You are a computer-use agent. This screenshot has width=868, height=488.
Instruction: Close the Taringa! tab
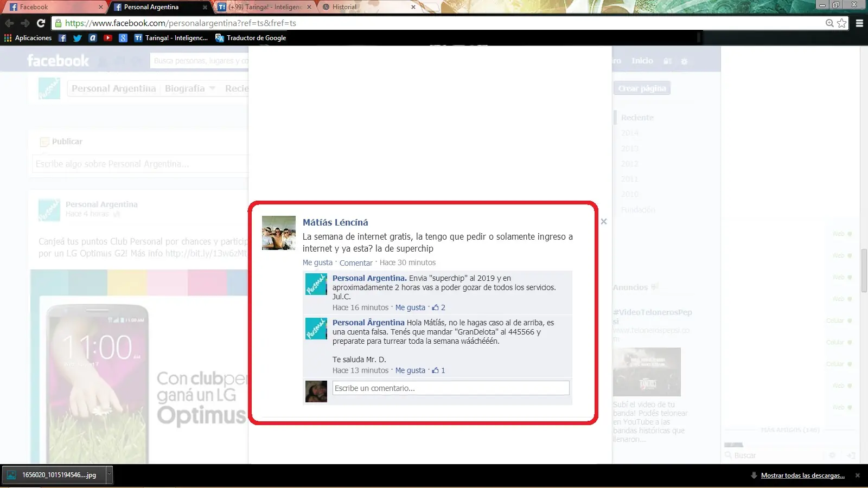coord(309,7)
